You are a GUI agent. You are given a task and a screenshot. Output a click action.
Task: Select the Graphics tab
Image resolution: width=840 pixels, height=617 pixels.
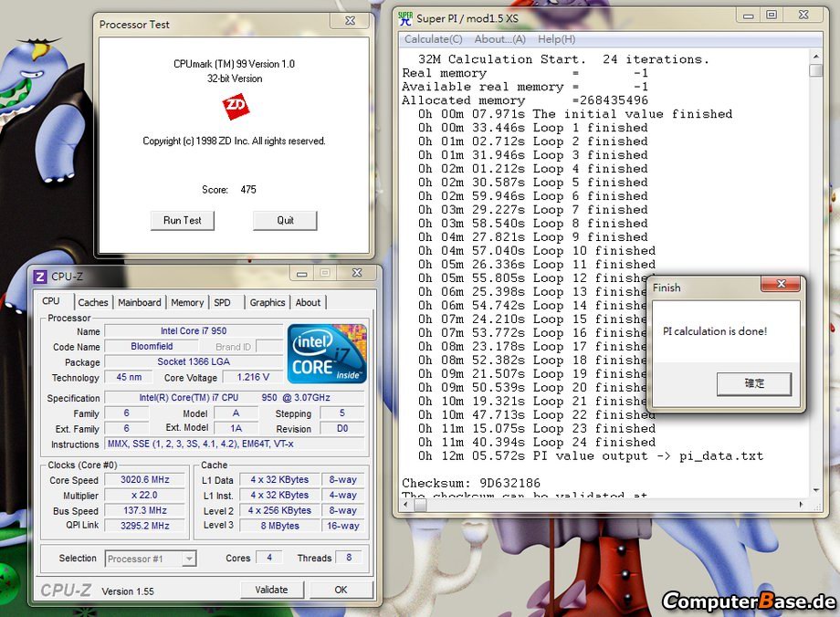267,302
